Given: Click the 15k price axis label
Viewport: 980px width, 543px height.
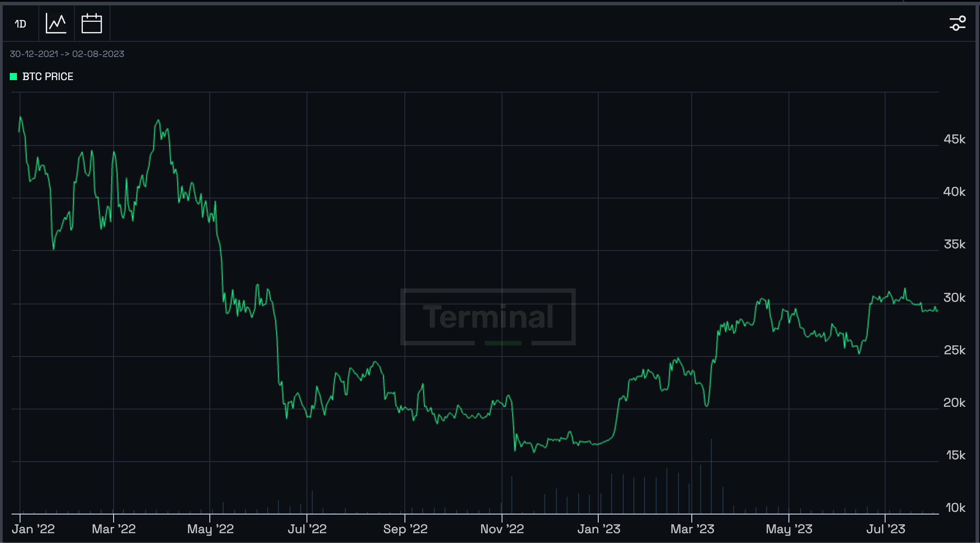Looking at the screenshot, I should [x=955, y=455].
